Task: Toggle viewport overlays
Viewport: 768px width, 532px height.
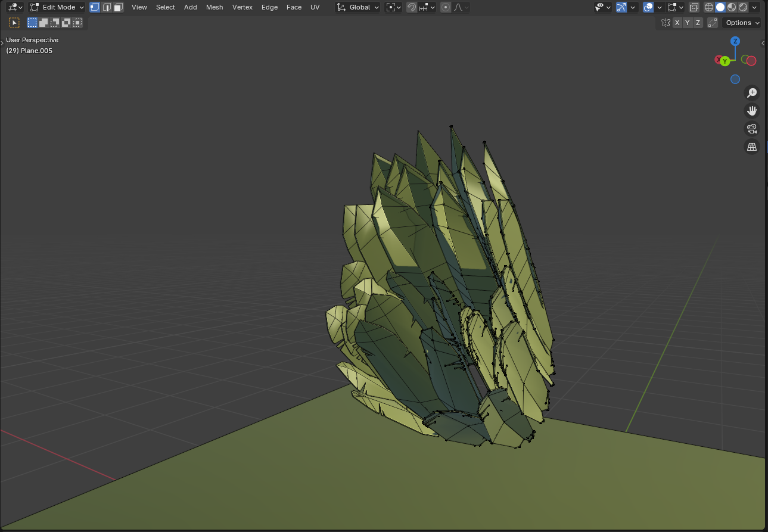Action: coord(648,7)
